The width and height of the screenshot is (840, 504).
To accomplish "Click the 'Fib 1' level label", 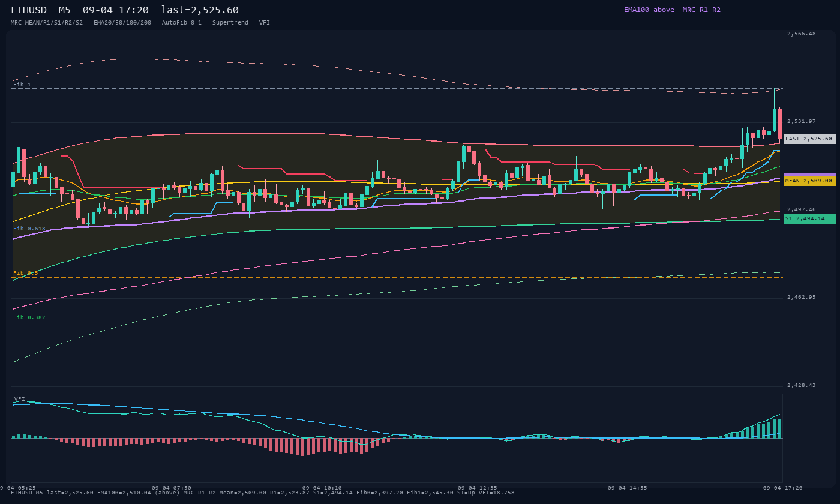I will pos(22,85).
